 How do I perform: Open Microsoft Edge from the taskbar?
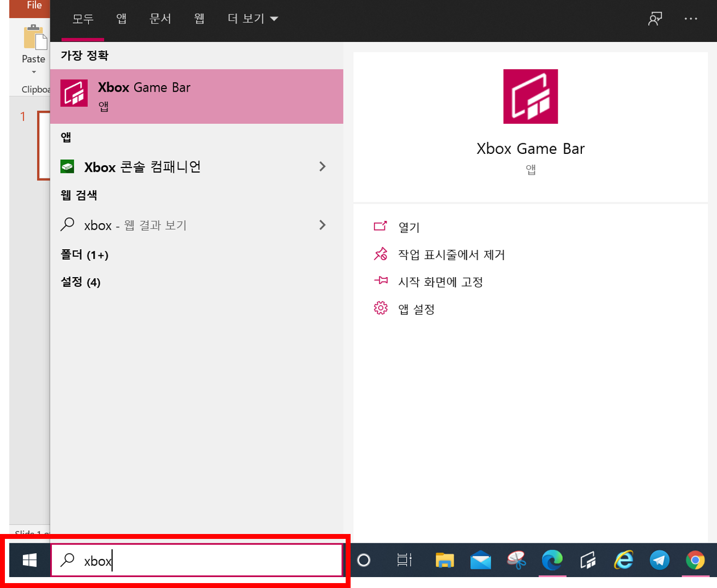[x=552, y=560]
